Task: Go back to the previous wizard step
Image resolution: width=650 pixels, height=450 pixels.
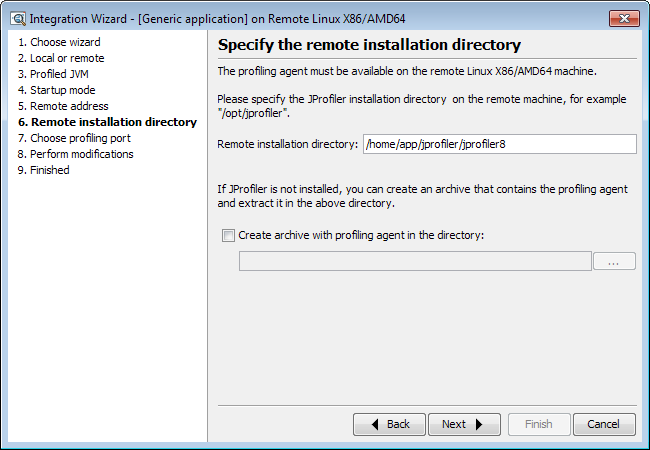Action: tap(389, 424)
